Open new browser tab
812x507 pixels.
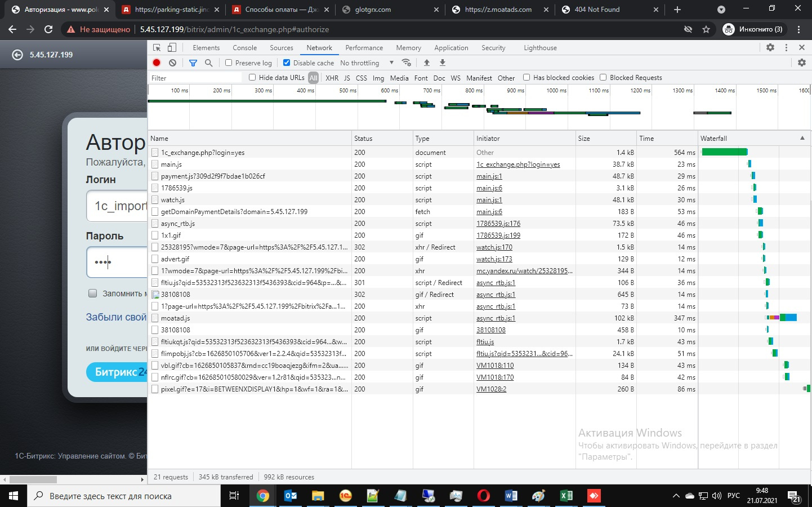[677, 10]
